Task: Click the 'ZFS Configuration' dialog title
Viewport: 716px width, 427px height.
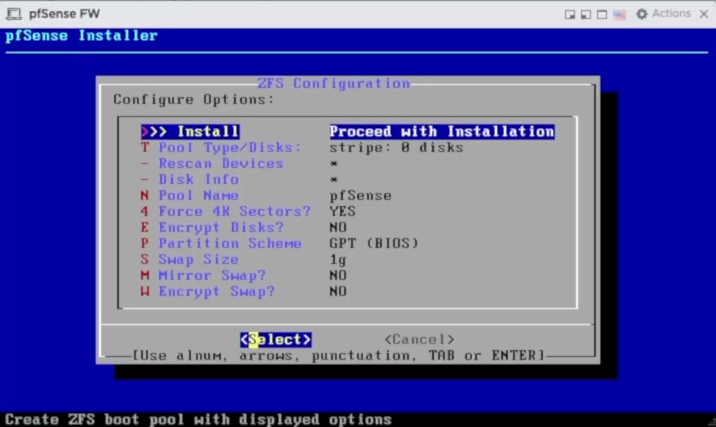Action: [334, 84]
